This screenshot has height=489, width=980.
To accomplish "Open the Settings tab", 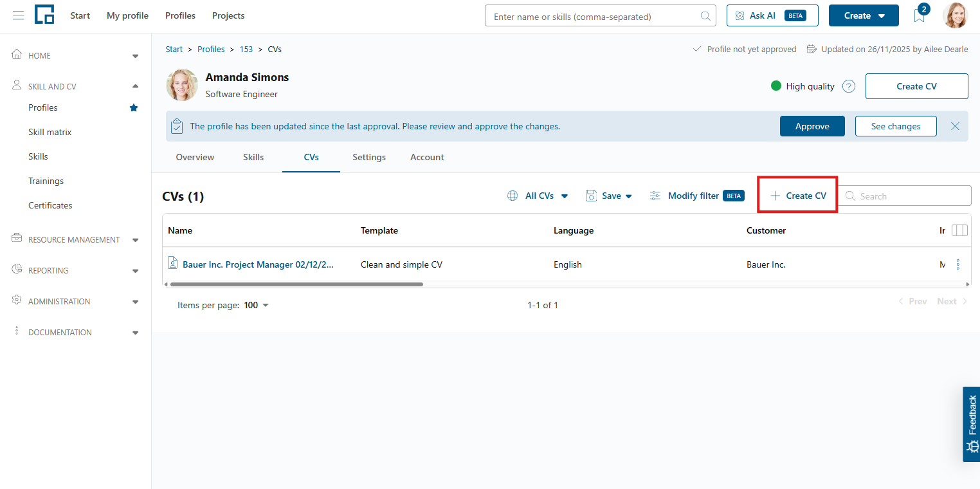I will [369, 157].
